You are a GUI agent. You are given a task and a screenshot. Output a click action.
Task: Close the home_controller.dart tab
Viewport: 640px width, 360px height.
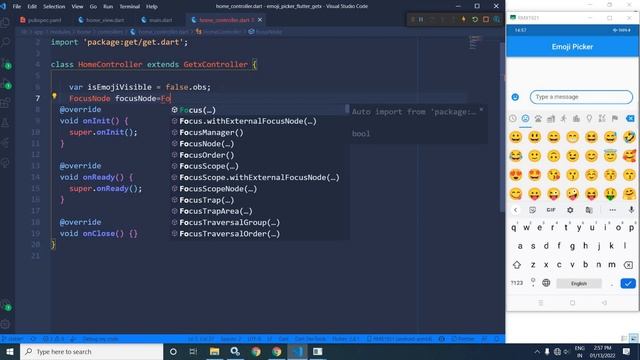pyautogui.click(x=260, y=20)
